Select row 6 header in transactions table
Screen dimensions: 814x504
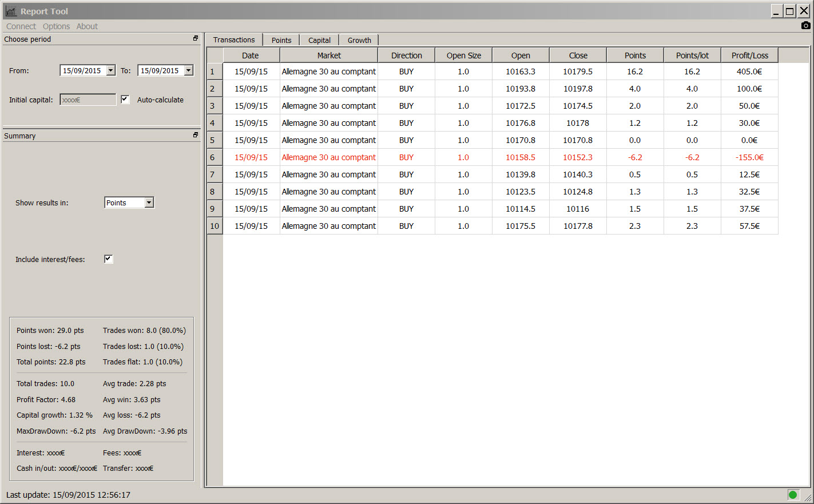click(214, 157)
